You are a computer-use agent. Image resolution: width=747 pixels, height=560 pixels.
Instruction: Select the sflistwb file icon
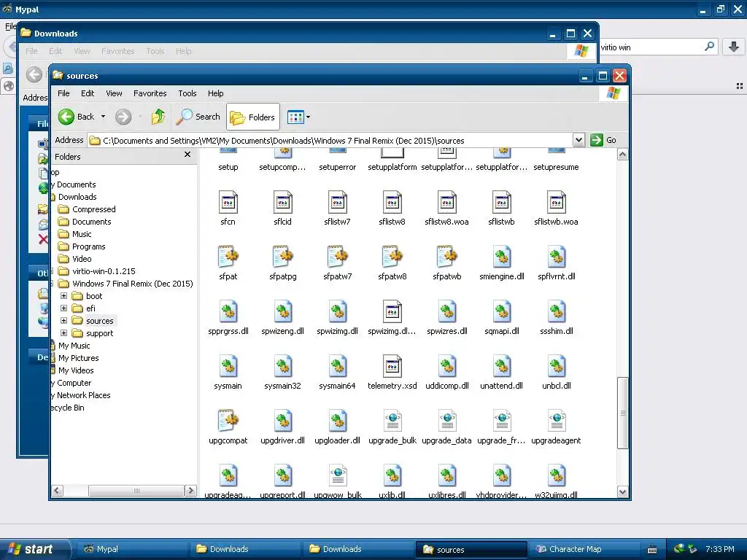502,203
